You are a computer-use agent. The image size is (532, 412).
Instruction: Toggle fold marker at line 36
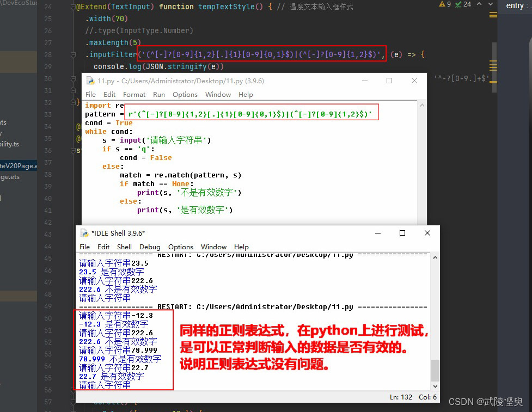pyautogui.click(x=74, y=150)
